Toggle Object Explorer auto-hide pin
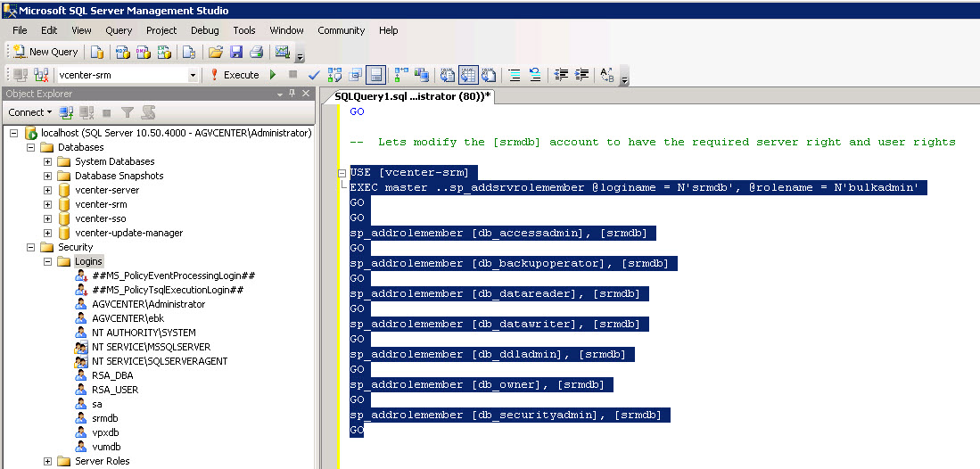Image resolution: width=980 pixels, height=469 pixels. coord(292,94)
